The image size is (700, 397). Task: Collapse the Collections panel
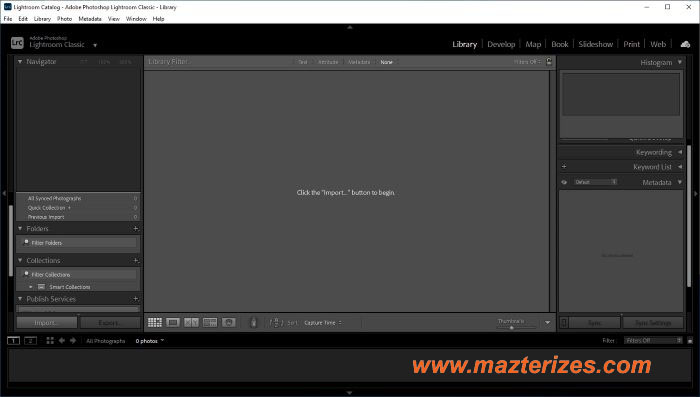pos(20,260)
